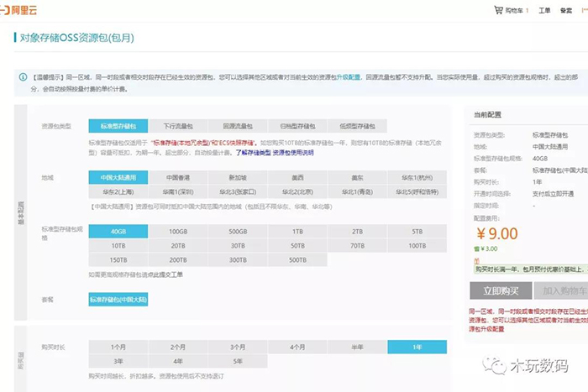The height and width of the screenshot is (392, 588).
Task: Choose region 美西
Action: pos(297,178)
